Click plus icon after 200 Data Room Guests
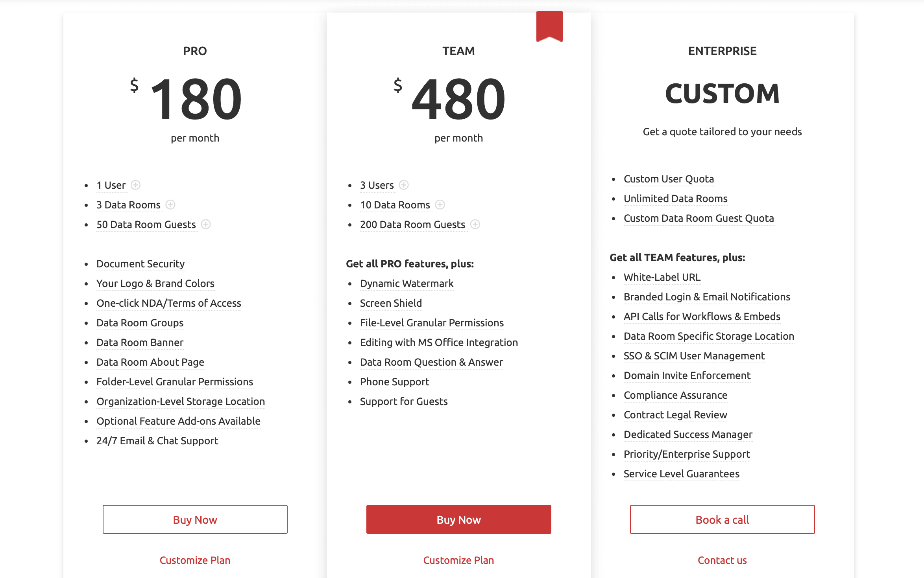Image resolution: width=924 pixels, height=578 pixels. 475,224
